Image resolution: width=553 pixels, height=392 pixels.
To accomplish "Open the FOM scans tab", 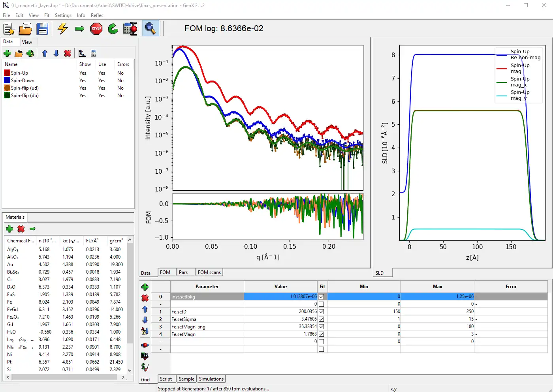I will [x=209, y=272].
